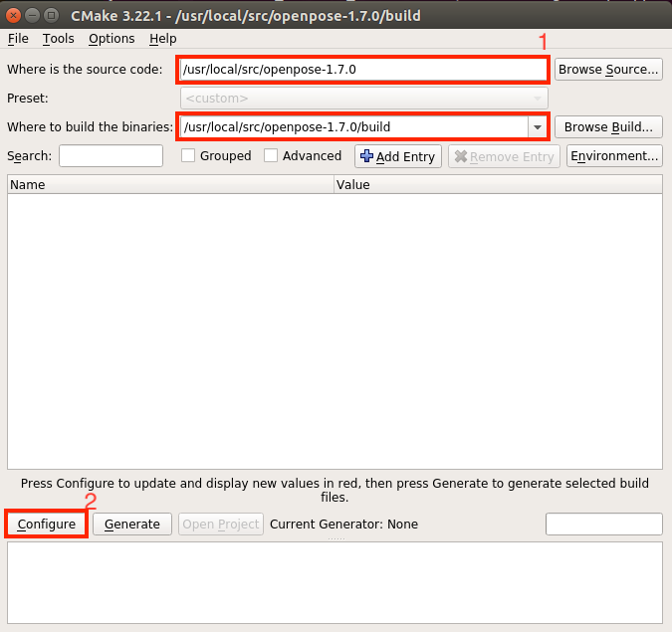
Task: Click the build binaries path field
Action: [354, 127]
